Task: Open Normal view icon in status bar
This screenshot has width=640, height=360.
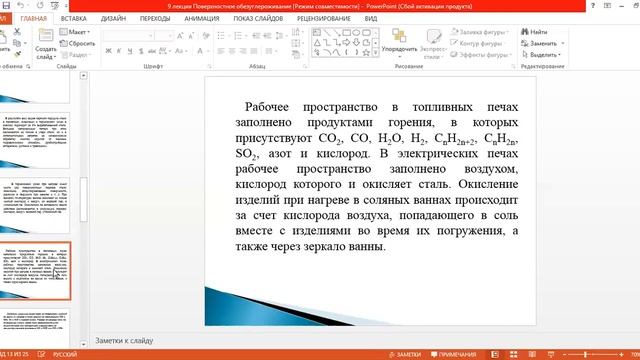Action: pos(495,354)
